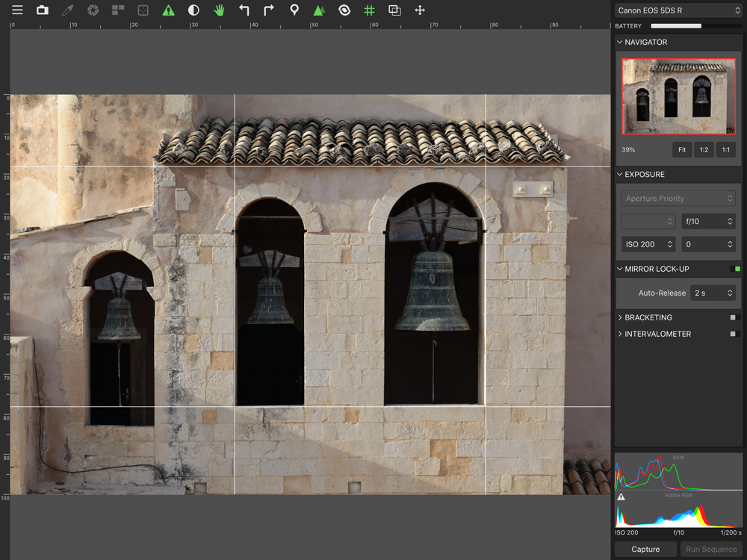Open the ISO 200 dropdown
Viewport: 747px width, 560px height.
click(648, 244)
